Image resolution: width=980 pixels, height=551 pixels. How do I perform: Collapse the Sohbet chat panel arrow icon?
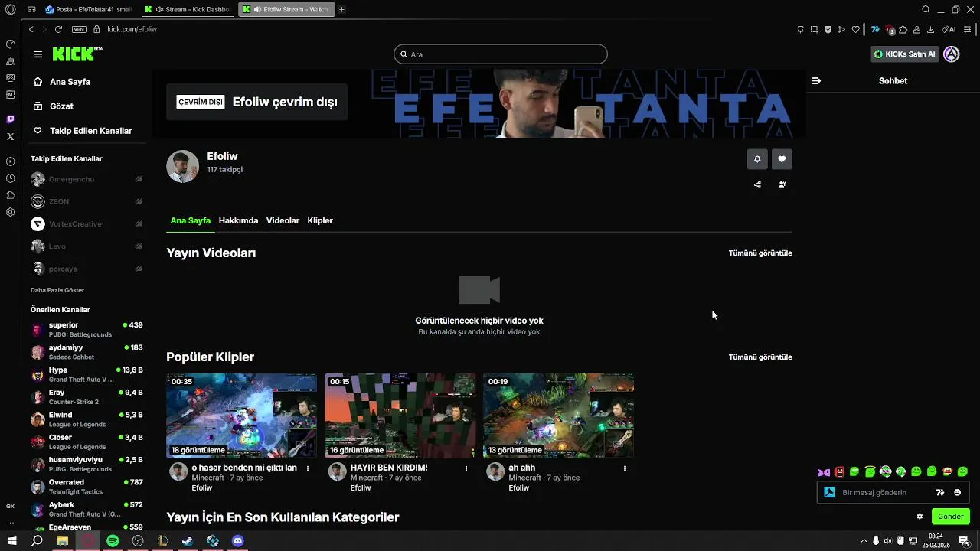click(816, 80)
